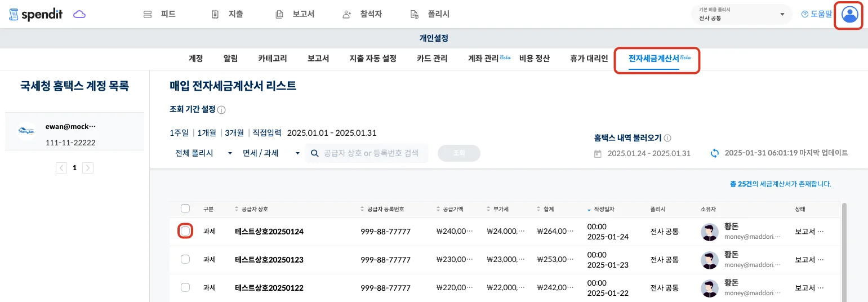
Task: Click owner avatar in 테스트상호20250122 row
Action: coord(710,288)
